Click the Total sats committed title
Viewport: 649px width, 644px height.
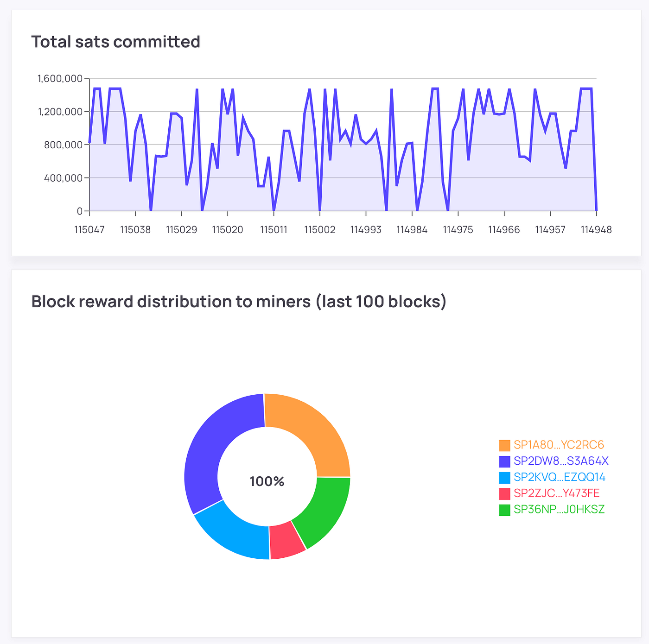click(115, 42)
